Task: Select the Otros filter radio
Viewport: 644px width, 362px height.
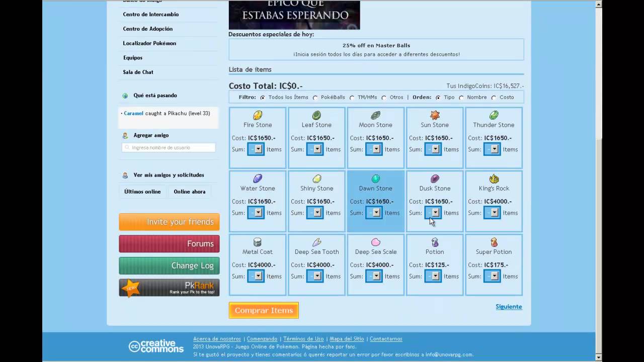Action: 384,98
